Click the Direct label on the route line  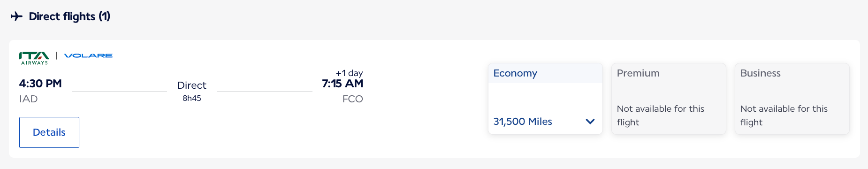pyautogui.click(x=192, y=85)
